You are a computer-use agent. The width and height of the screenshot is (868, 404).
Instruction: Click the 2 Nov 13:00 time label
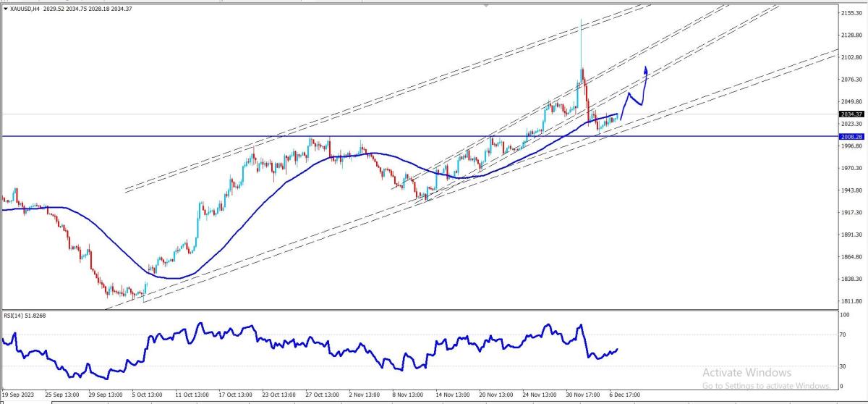366,395
